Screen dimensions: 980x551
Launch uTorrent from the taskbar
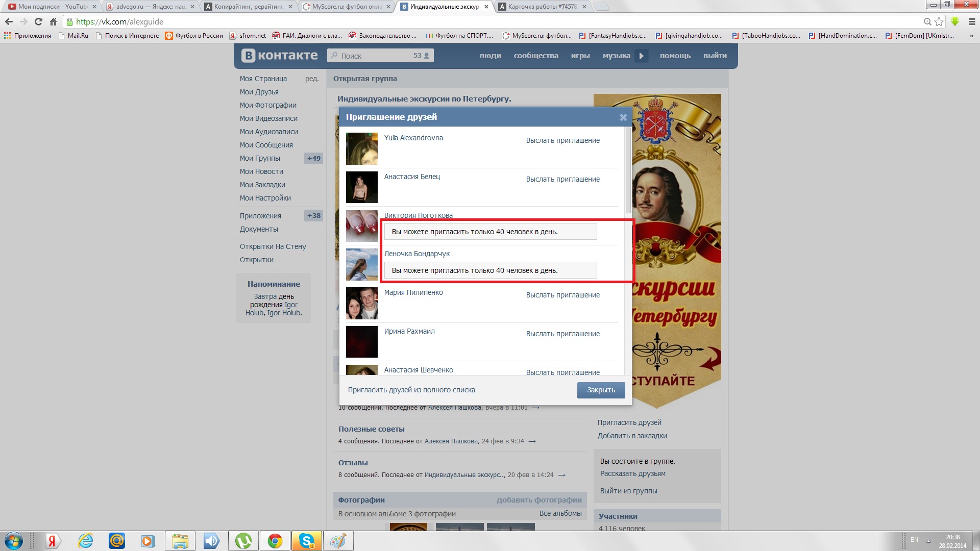point(243,541)
